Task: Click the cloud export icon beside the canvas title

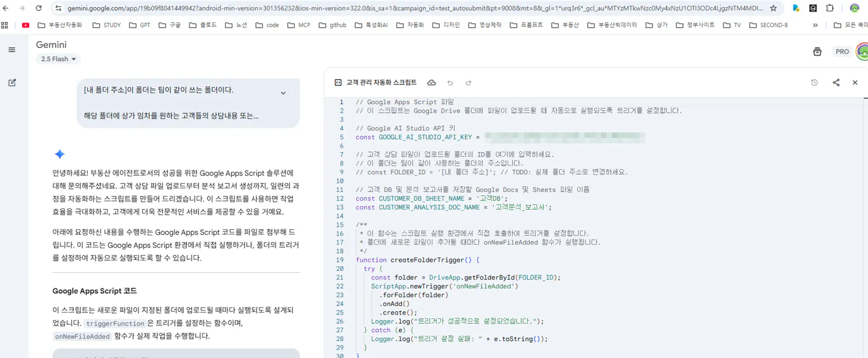Action: point(432,82)
